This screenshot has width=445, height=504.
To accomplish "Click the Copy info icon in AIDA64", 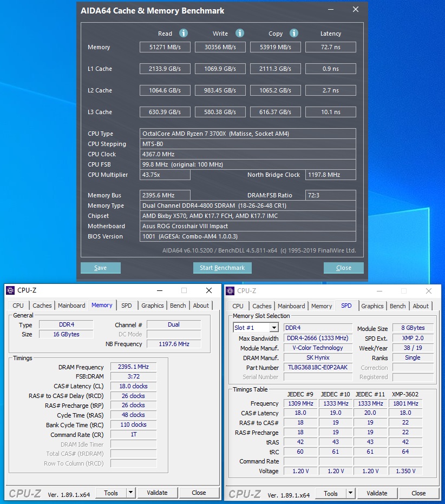I will tap(294, 33).
